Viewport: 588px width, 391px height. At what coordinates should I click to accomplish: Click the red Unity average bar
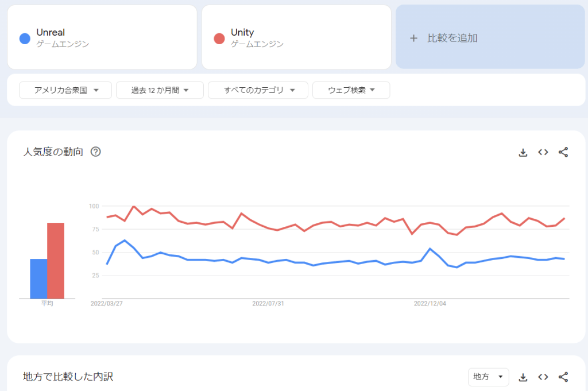pos(56,261)
